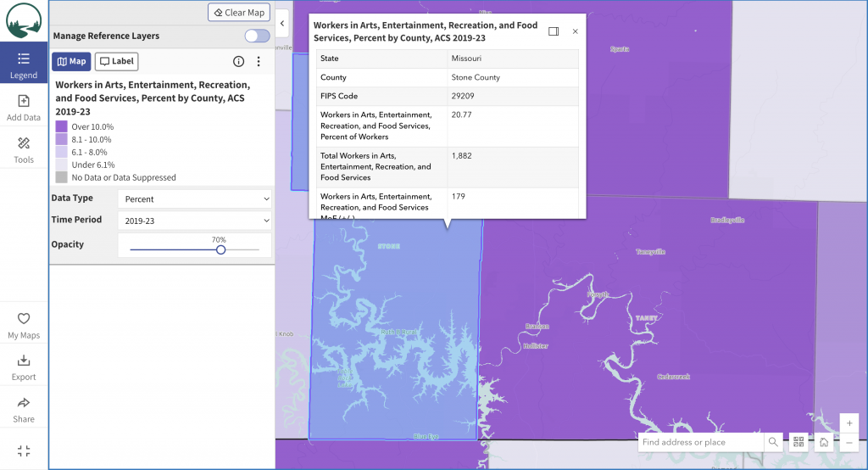Open the Share option
Image resolution: width=868 pixels, height=470 pixels.
(24, 410)
